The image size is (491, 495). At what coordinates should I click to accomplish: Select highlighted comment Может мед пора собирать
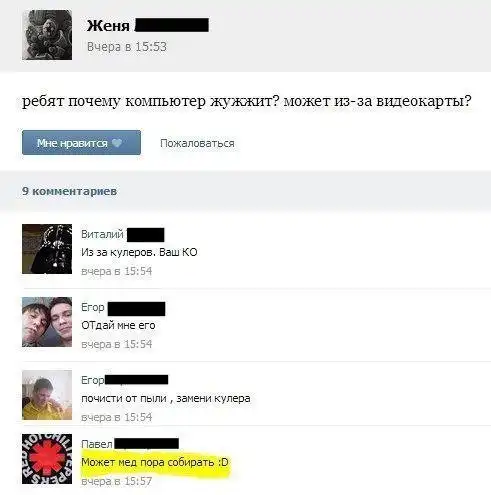[155, 462]
